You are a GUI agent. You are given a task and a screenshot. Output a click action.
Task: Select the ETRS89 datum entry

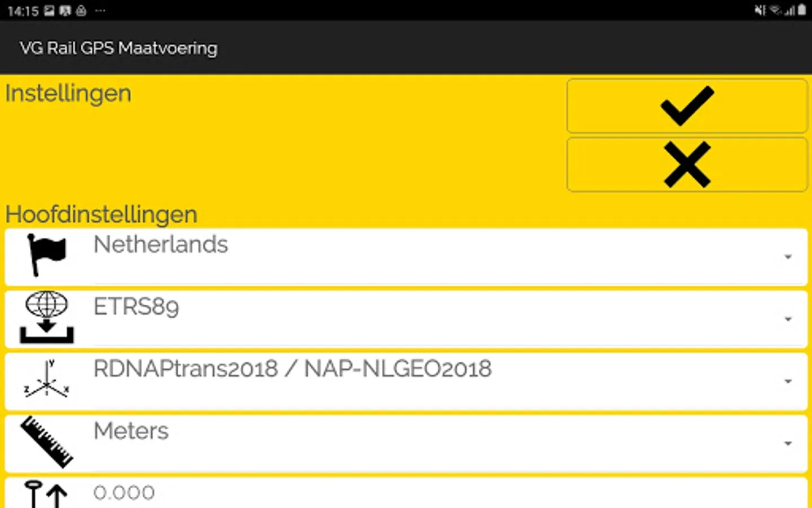[136, 307]
